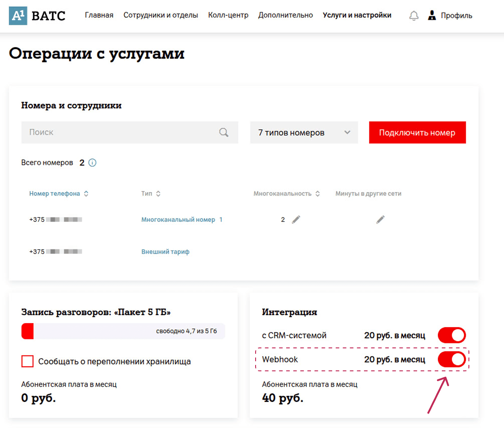Image resolution: width=504 pixels, height=428 pixels.
Task: Enable Сообщать о переполнении хранилища checkbox
Action: [27, 361]
